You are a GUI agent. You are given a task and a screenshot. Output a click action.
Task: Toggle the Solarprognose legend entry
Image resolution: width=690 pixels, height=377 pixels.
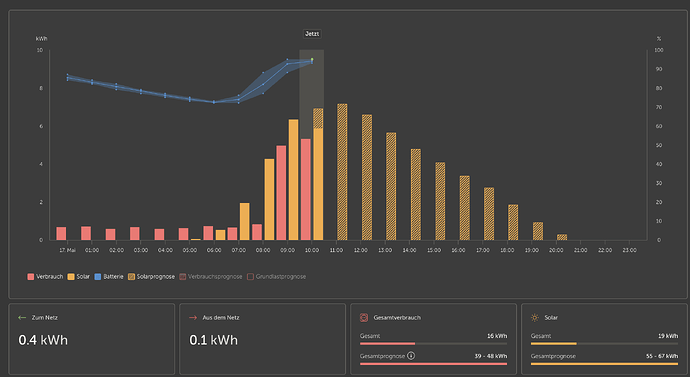click(x=151, y=277)
